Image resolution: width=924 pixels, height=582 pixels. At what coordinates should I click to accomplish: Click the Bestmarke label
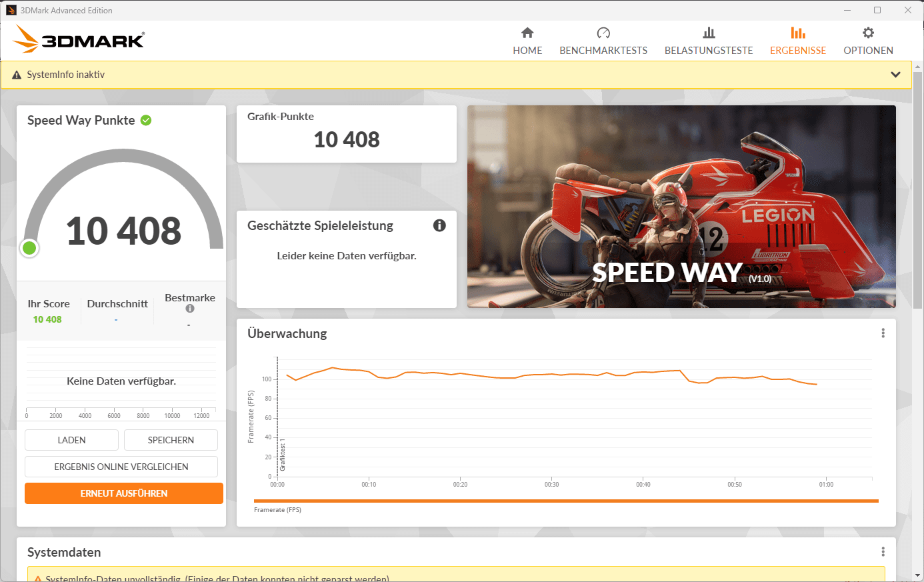(x=190, y=298)
